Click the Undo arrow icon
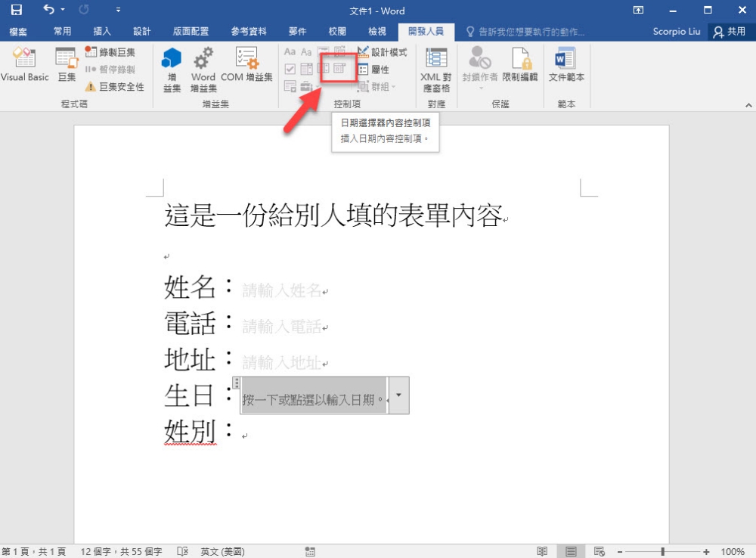Screen dimensions: 756x558 48,9
